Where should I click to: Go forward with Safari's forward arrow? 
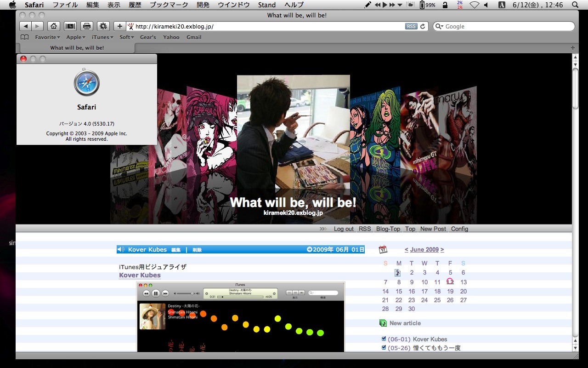(38, 26)
